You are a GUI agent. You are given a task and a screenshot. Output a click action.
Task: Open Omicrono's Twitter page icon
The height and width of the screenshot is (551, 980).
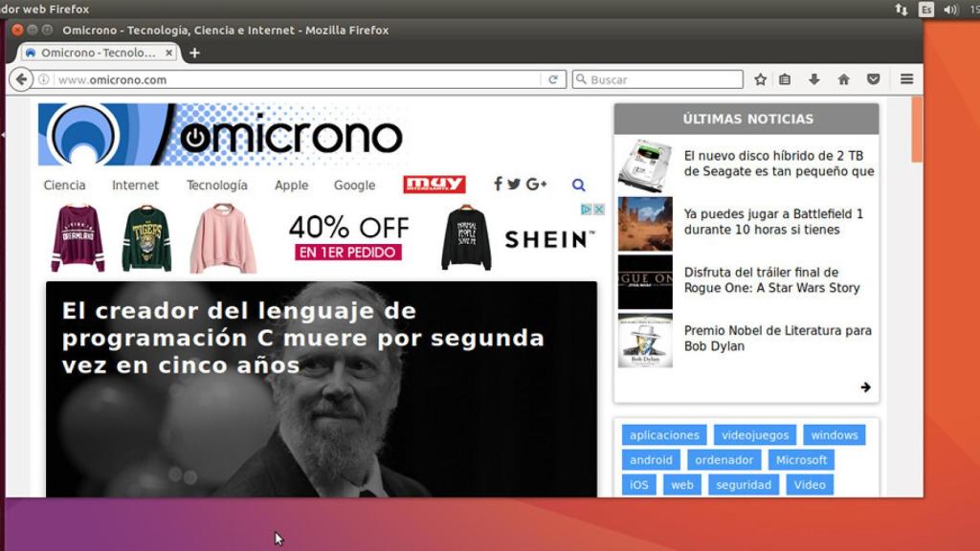point(514,185)
